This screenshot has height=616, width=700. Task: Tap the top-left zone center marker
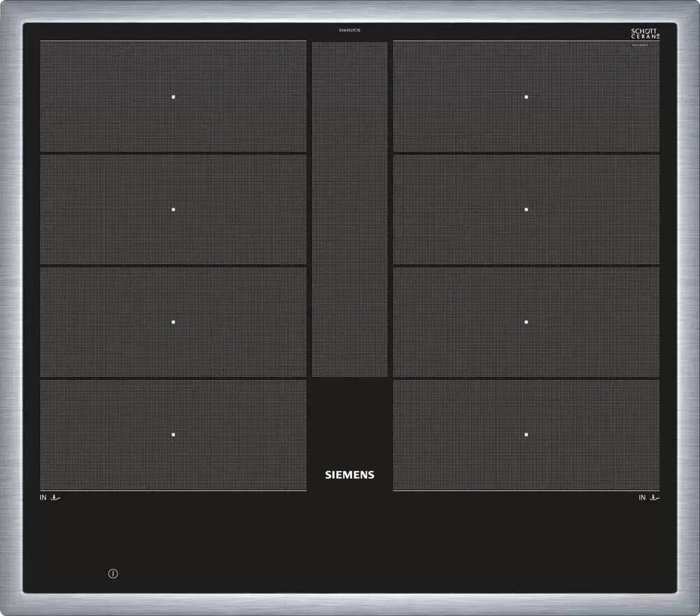click(x=174, y=97)
